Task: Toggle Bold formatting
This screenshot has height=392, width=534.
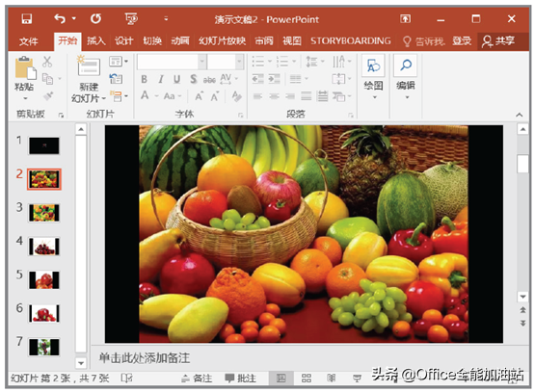Action: (x=144, y=79)
